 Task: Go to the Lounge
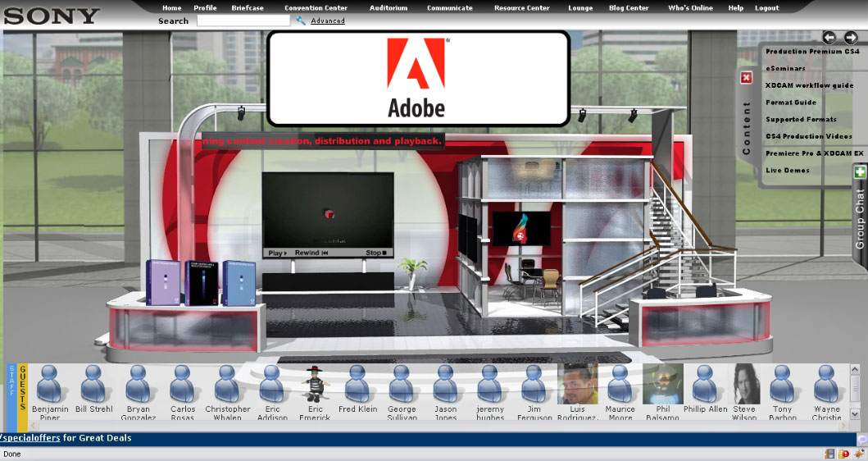point(580,7)
